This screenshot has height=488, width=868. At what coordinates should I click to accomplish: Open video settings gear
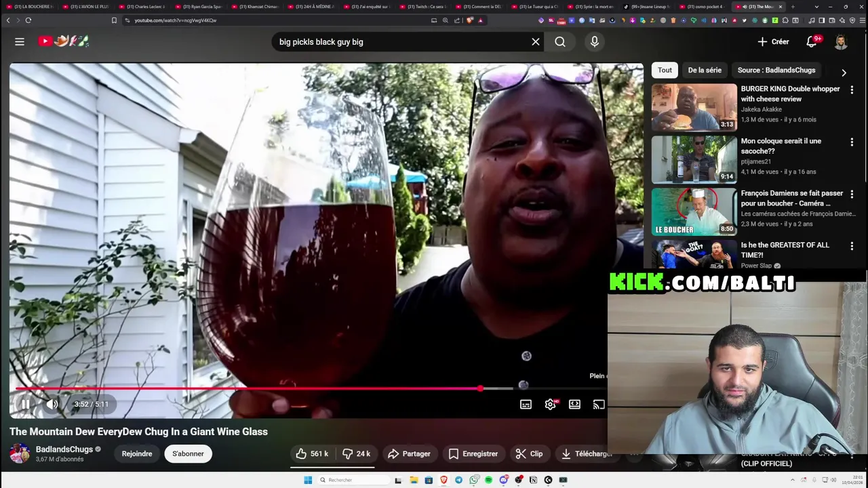pyautogui.click(x=550, y=404)
